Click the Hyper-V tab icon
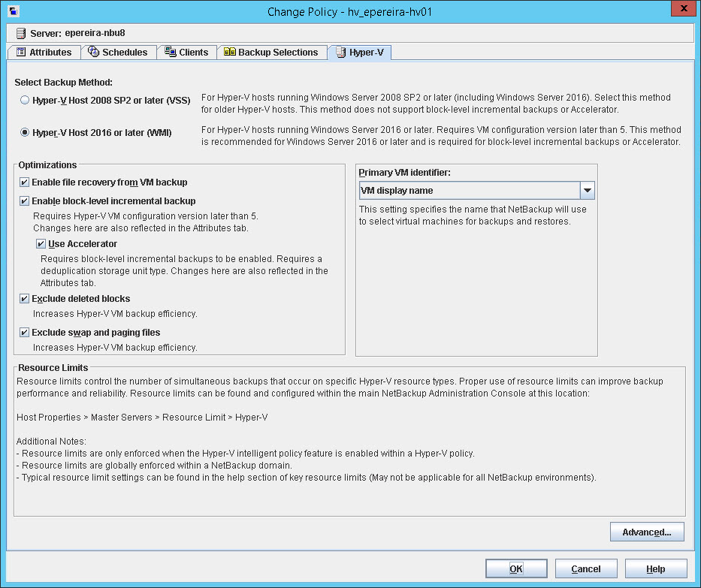Viewport: 701px width, 588px height. pos(340,53)
